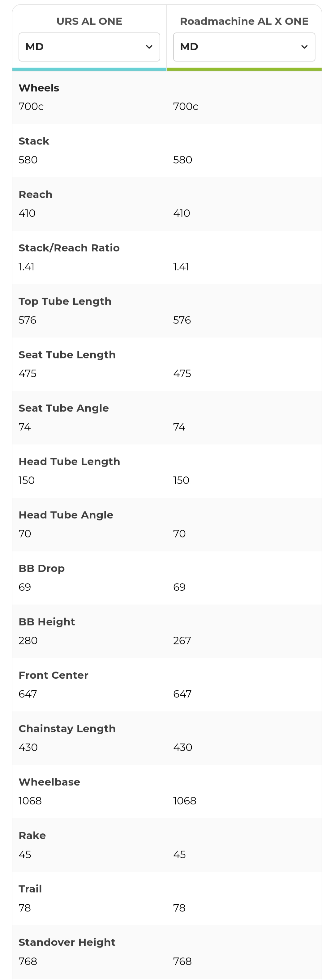Click the chevron arrow in the URS size selector

pyautogui.click(x=149, y=47)
